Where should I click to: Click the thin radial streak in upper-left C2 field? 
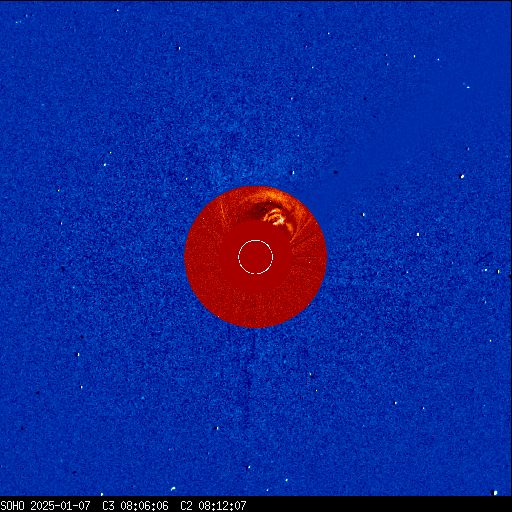(x=223, y=213)
